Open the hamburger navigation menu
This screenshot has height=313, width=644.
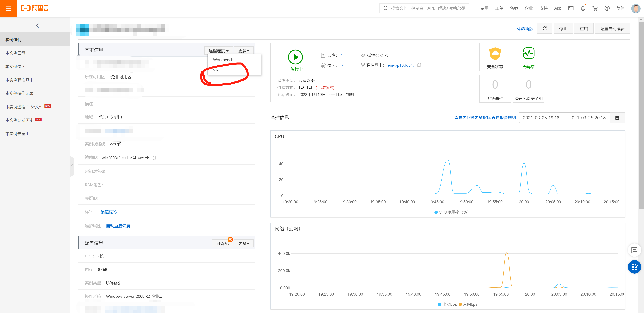click(8, 8)
